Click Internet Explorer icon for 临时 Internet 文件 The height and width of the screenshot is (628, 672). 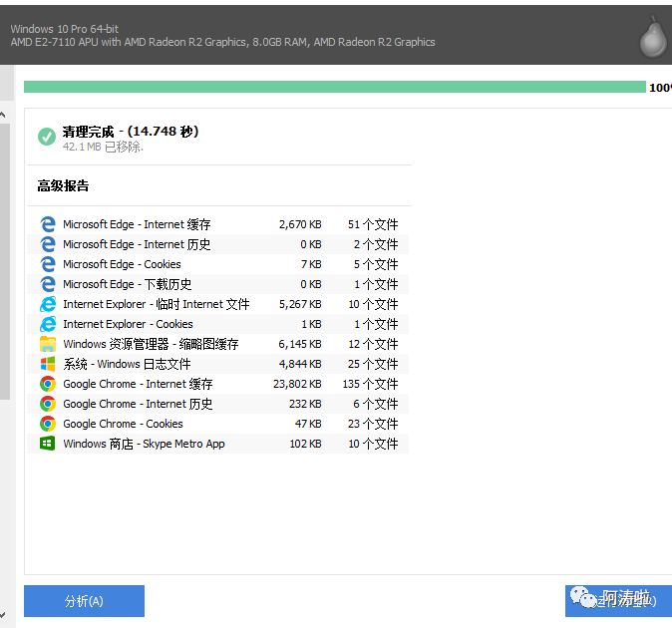tap(48, 304)
